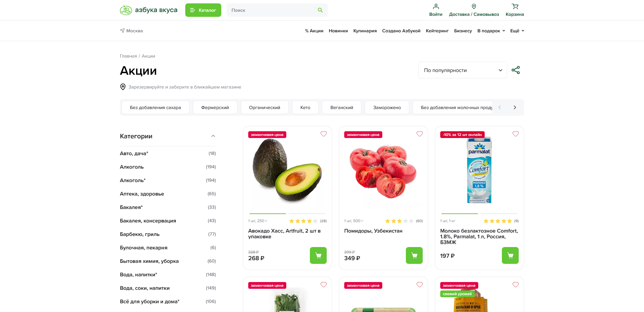The height and width of the screenshot is (312, 644).
Task: Click the share icon beside sorting
Action: [x=516, y=70]
